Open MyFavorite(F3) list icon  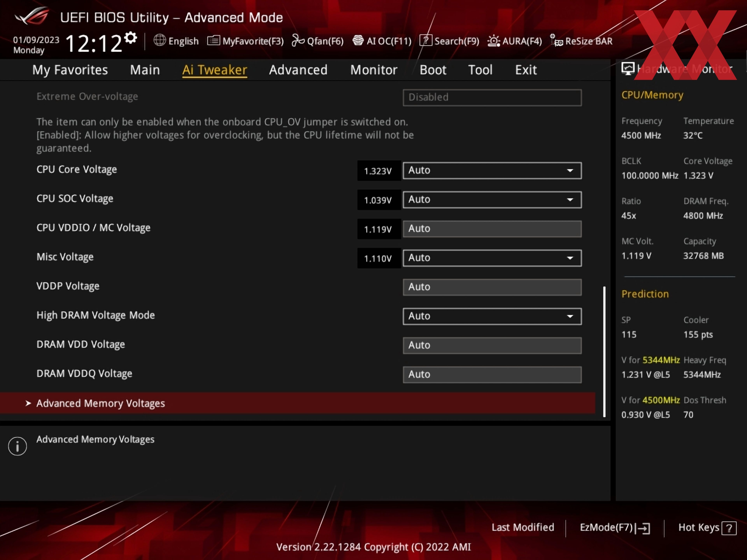(213, 40)
